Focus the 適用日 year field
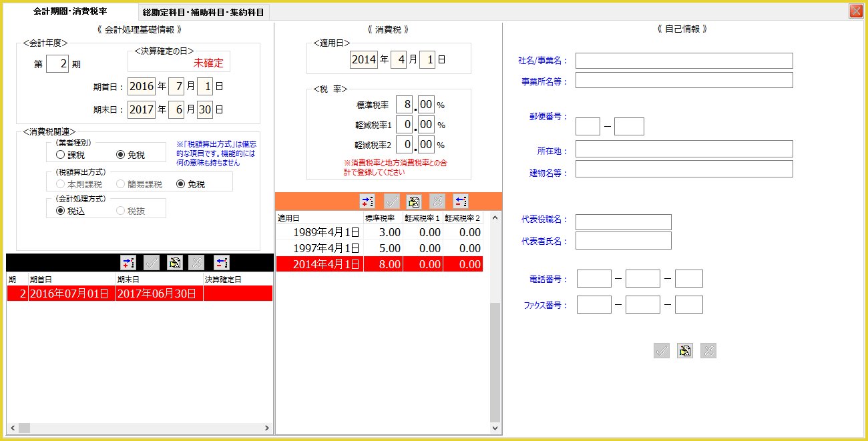Image resolution: width=868 pixels, height=441 pixels. (364, 59)
